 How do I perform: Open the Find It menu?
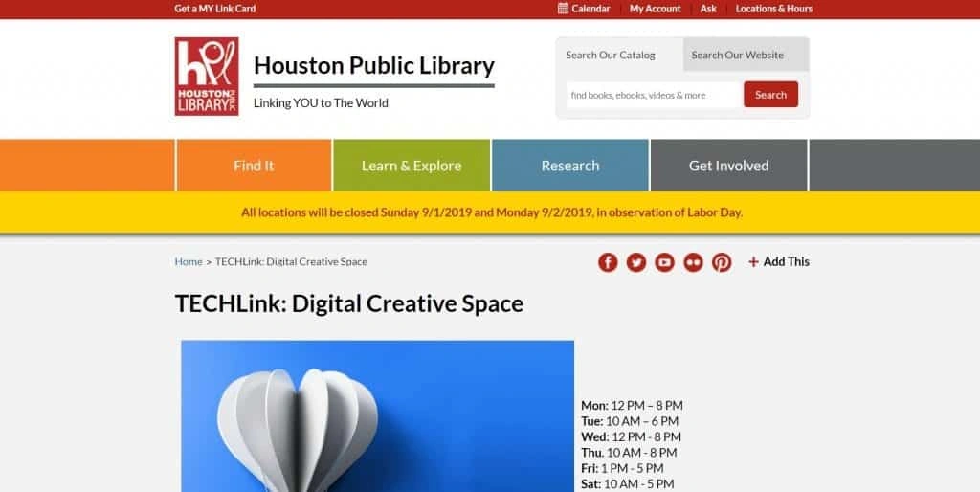(x=254, y=166)
